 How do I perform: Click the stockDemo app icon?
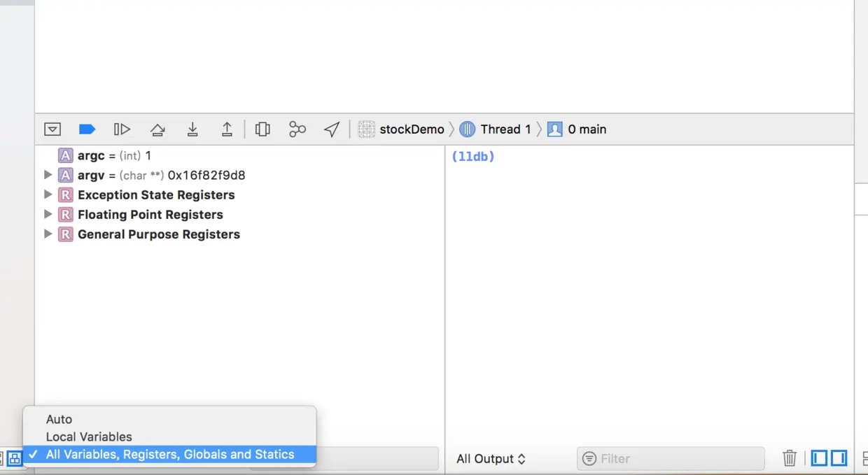click(x=366, y=129)
